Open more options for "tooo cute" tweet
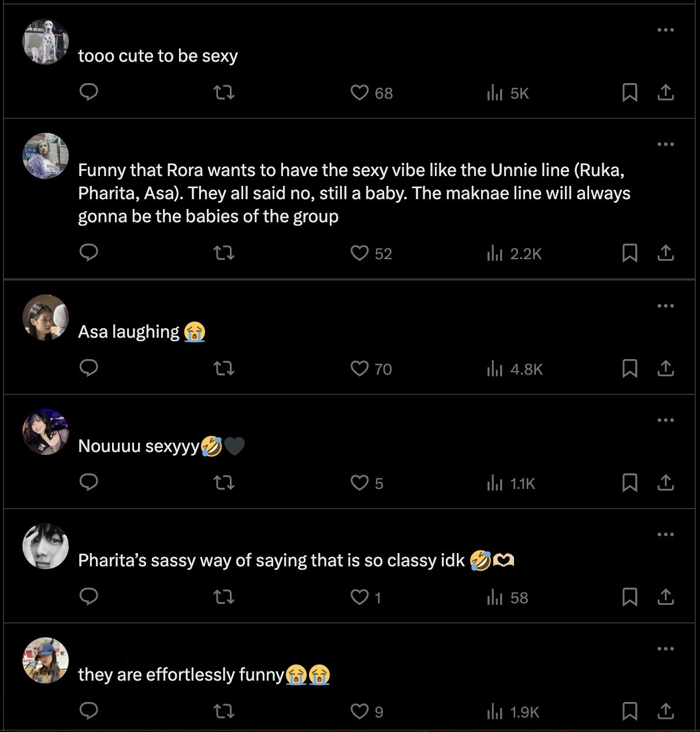The width and height of the screenshot is (700, 732). tap(665, 30)
